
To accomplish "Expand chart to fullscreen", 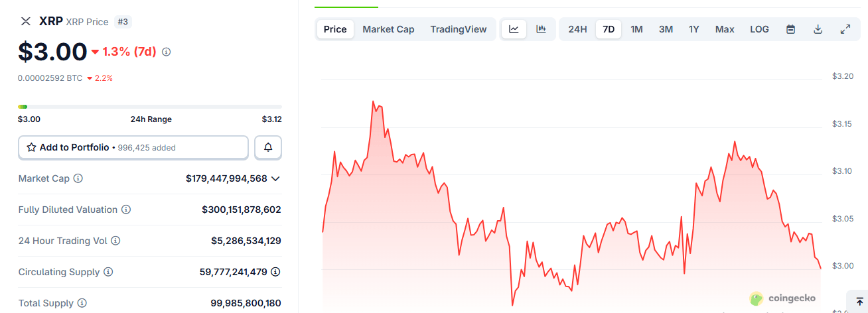I will (x=845, y=29).
